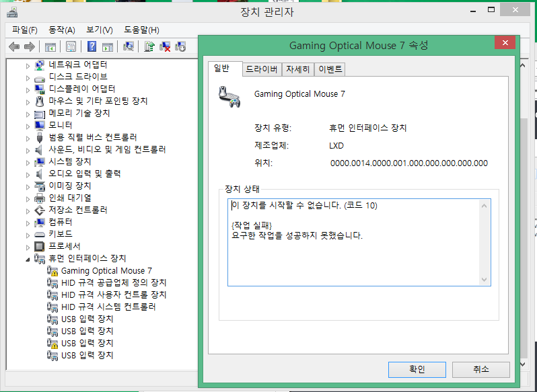Image resolution: width=537 pixels, height=392 pixels.
Task: Click the camera icon beside 이미징 장치
Action: coord(40,186)
